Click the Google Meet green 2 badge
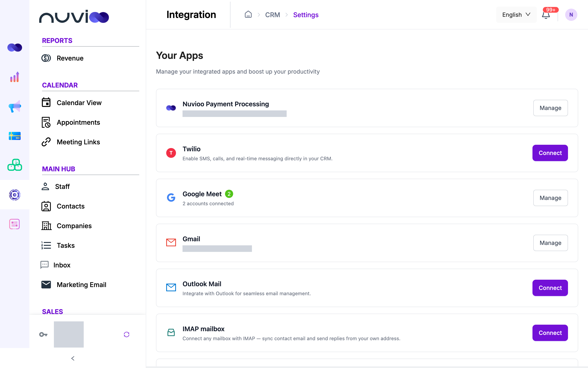Image resolution: width=588 pixels, height=368 pixels. pos(229,194)
